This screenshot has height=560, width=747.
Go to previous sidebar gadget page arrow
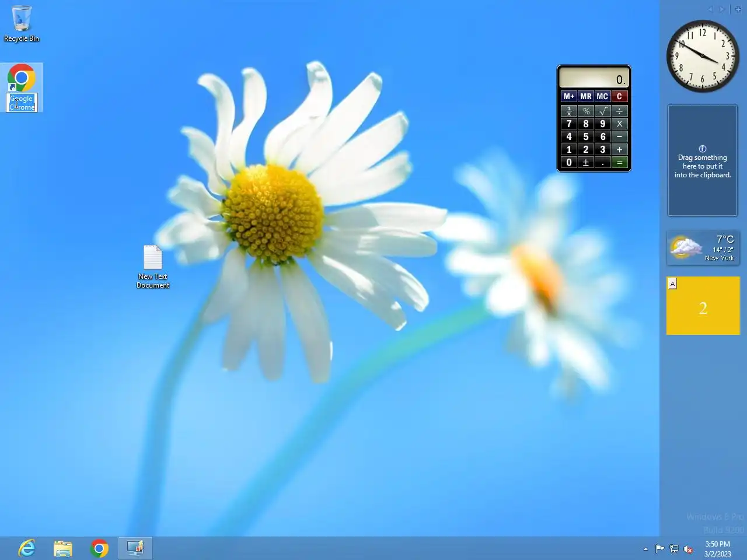(x=710, y=9)
